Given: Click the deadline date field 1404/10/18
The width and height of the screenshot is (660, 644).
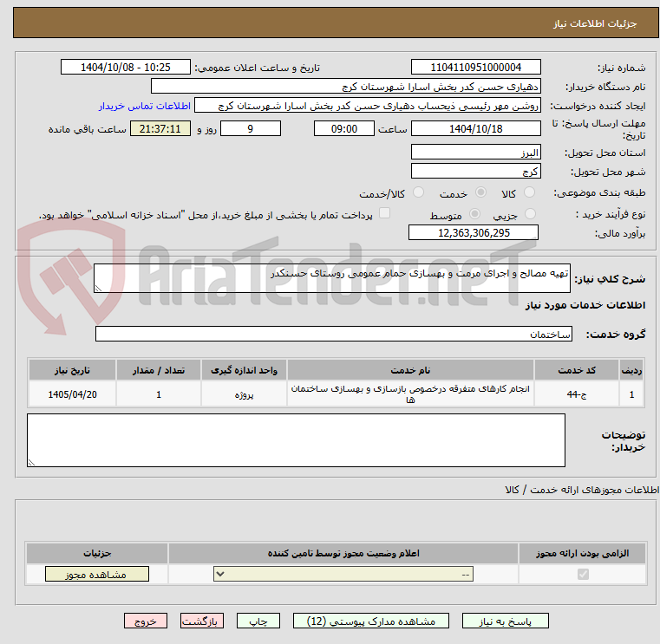Looking at the screenshot, I should (475, 129).
